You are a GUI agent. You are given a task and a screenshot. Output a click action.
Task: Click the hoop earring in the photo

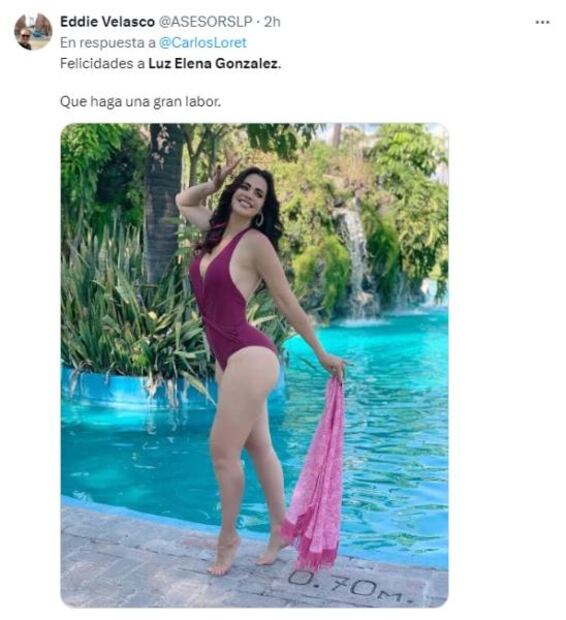[259, 220]
